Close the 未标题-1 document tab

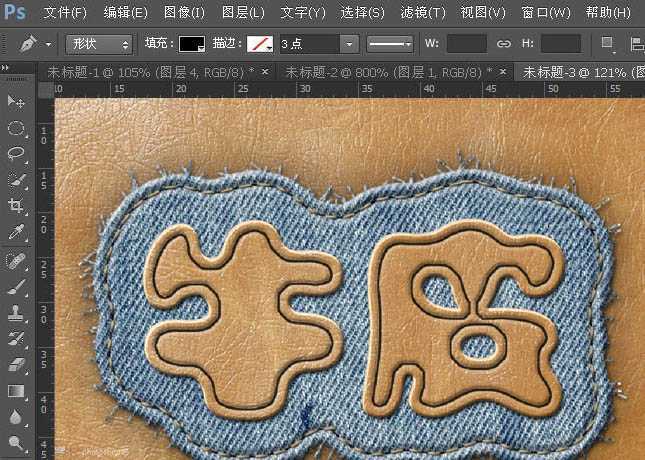(x=265, y=72)
